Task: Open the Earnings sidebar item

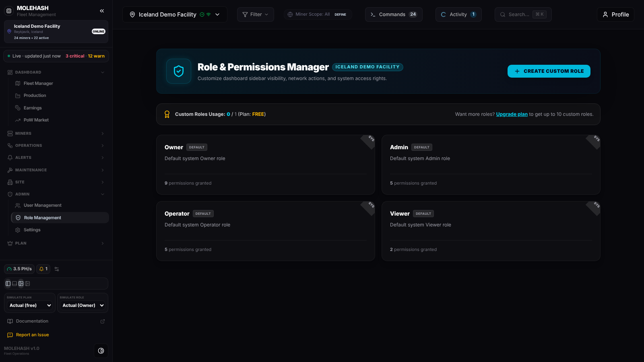Action: (60, 108)
